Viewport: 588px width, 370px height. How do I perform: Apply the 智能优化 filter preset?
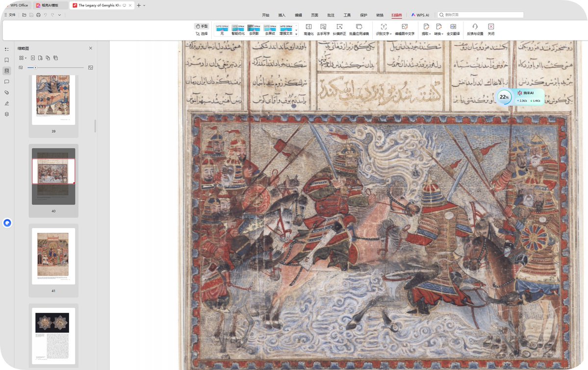tap(238, 30)
